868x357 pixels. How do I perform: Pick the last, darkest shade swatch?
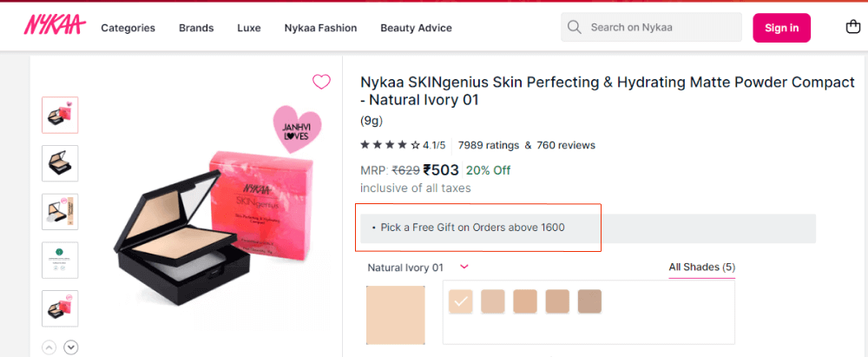click(589, 301)
